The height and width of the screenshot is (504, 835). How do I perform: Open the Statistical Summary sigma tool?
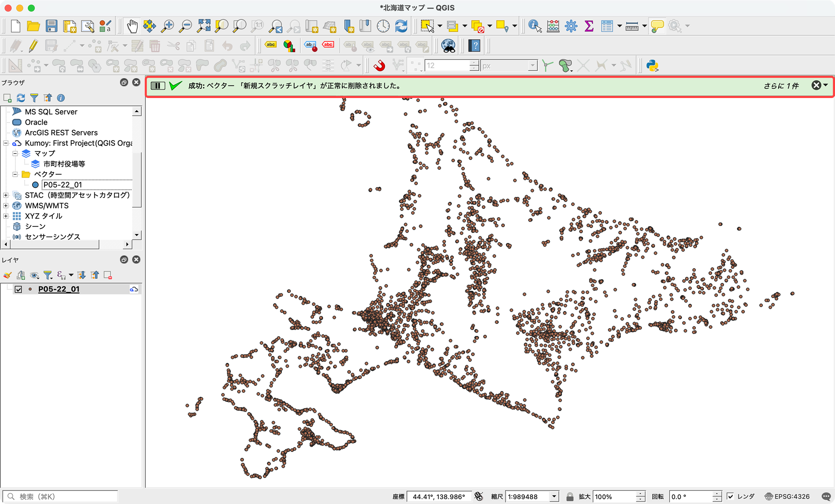[589, 26]
